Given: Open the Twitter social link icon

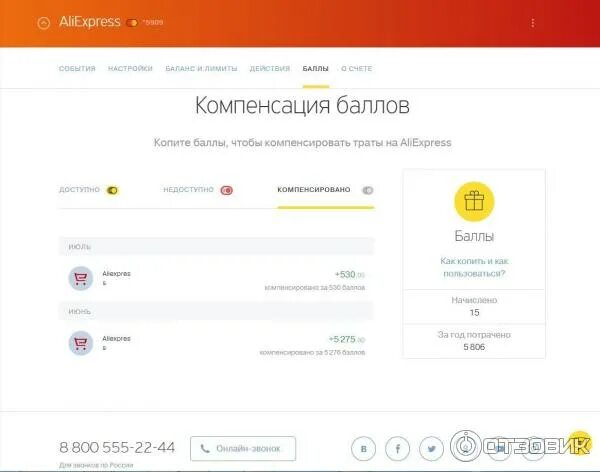Looking at the screenshot, I should pos(432,448).
